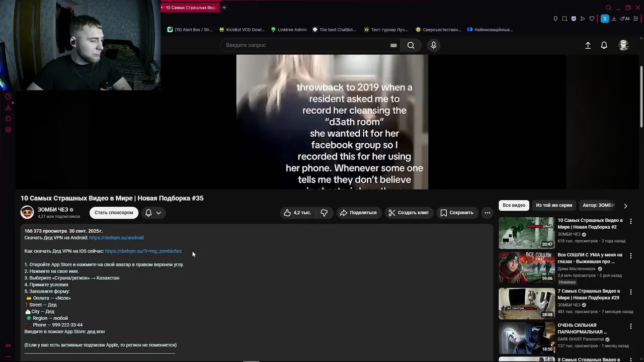Open the Alert Box bookmark
The image size is (644, 362).
click(x=190, y=30)
